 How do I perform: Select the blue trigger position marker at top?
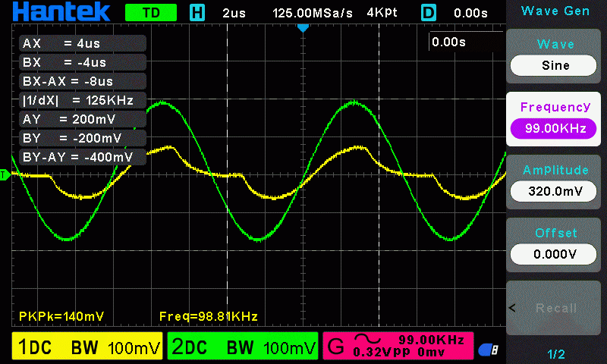point(303,28)
